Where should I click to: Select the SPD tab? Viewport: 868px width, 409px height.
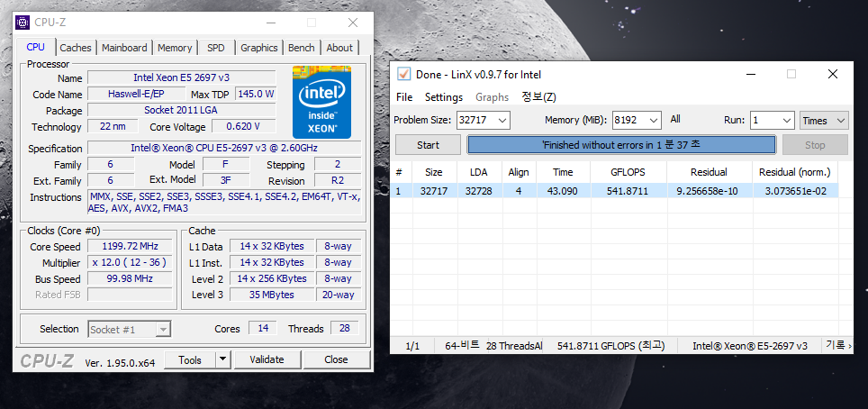(216, 48)
